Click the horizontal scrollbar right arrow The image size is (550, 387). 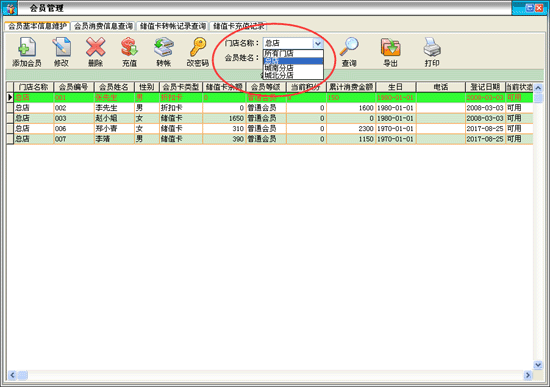[528, 375]
